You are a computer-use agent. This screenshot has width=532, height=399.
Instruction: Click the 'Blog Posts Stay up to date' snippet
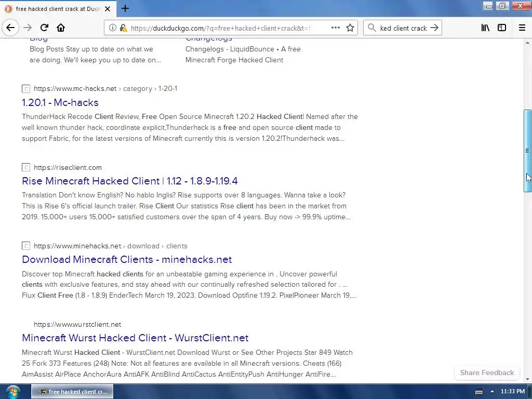point(95,54)
